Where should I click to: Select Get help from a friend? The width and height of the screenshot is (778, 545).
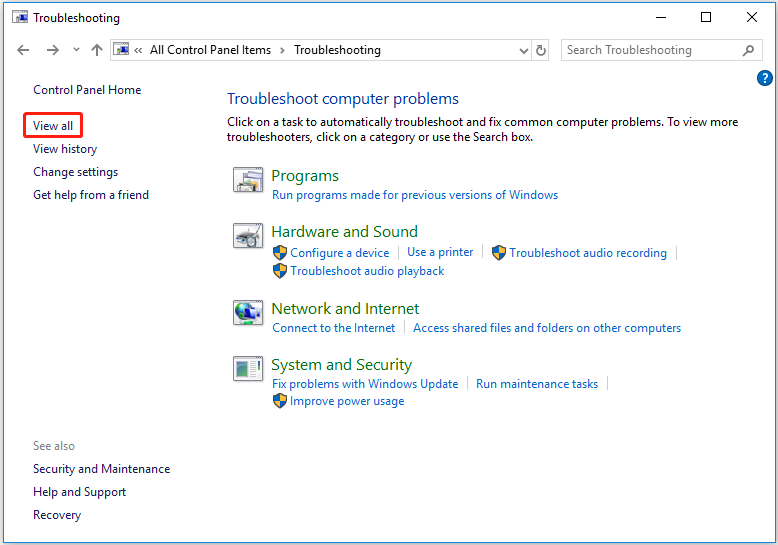91,195
